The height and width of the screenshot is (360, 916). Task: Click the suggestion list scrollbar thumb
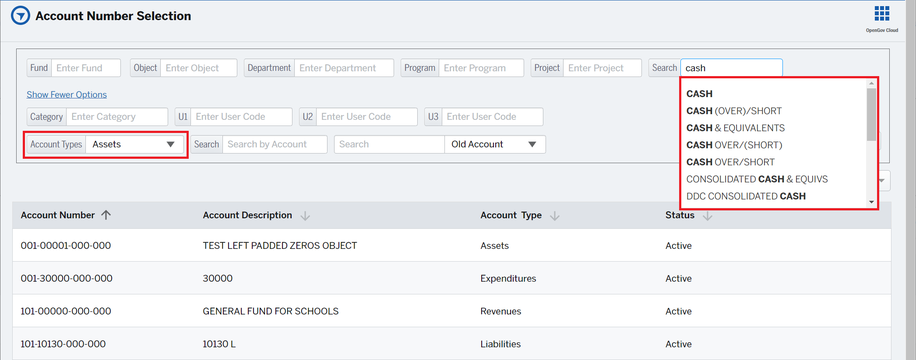coord(872,115)
